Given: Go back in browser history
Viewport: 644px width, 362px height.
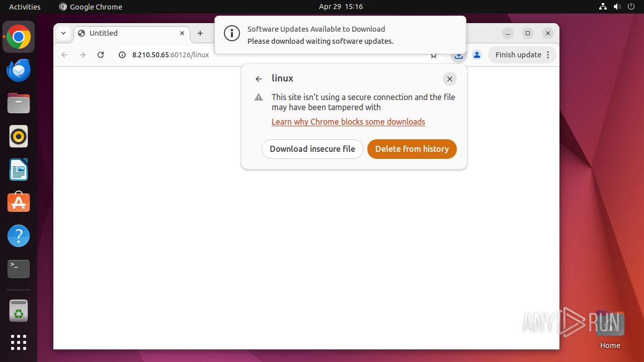Looking at the screenshot, I should [x=64, y=55].
